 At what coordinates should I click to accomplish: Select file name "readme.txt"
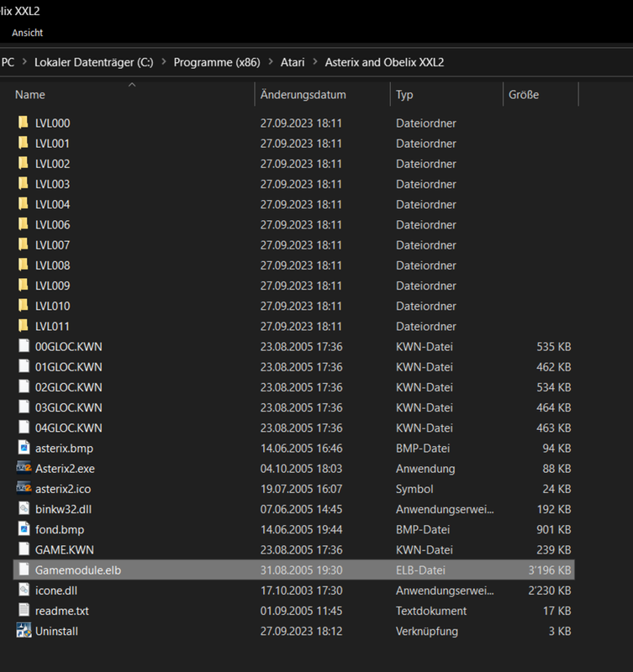(x=61, y=611)
